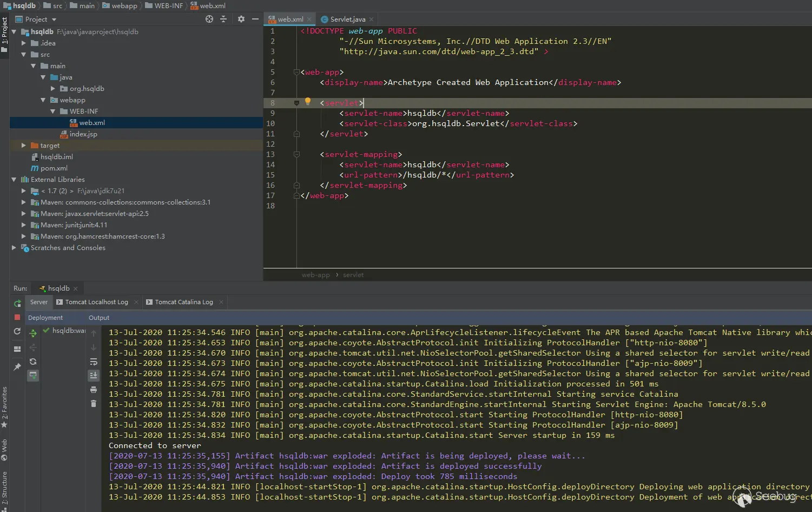Click WEB-INF in the breadcrumb path
Image resolution: width=812 pixels, height=512 pixels.
[x=168, y=5]
